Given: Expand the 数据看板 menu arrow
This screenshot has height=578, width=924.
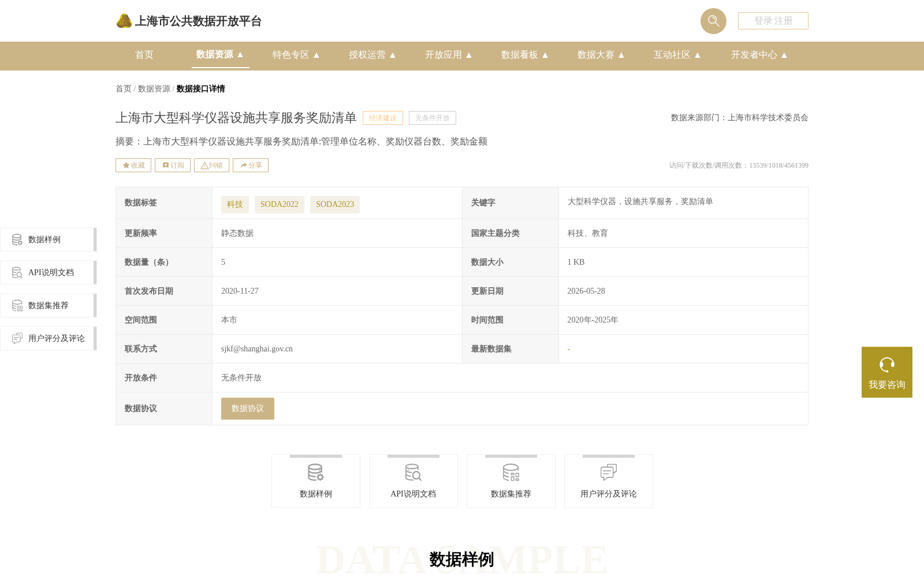Looking at the screenshot, I should [x=545, y=55].
